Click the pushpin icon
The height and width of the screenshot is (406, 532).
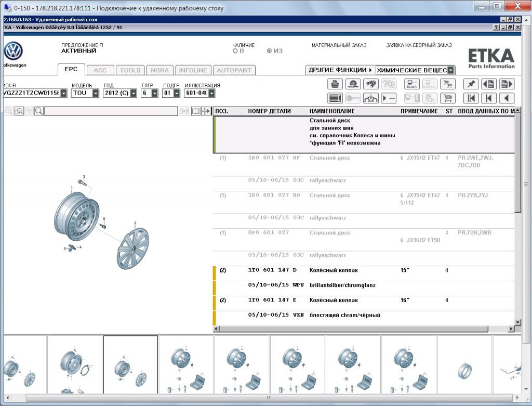471,84
